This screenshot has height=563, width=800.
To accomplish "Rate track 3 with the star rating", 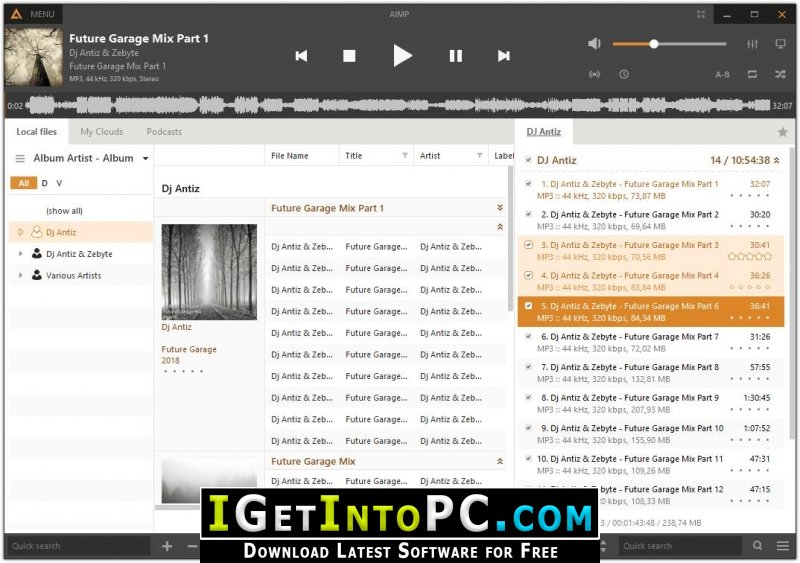I will pyautogui.click(x=749, y=257).
